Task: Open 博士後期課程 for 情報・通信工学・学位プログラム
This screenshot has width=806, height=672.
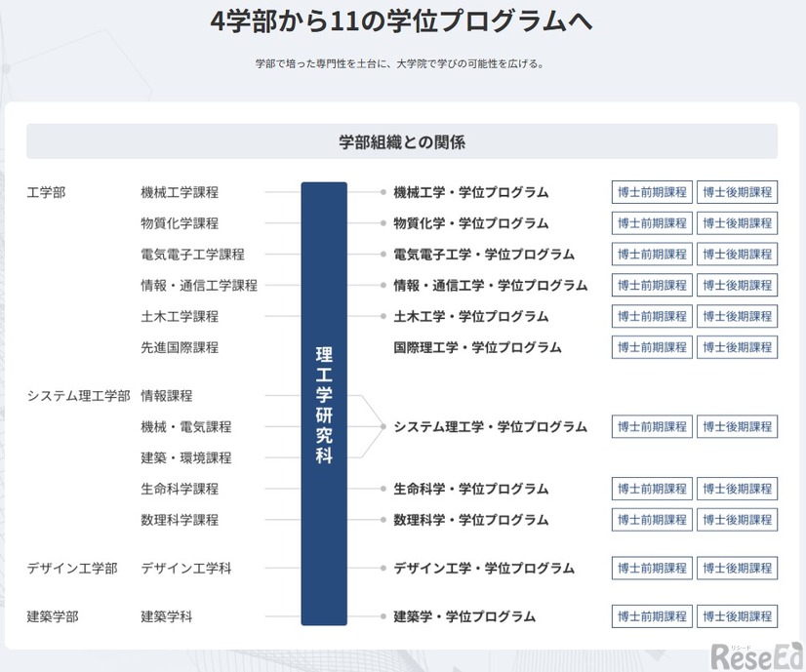Action: click(x=737, y=285)
